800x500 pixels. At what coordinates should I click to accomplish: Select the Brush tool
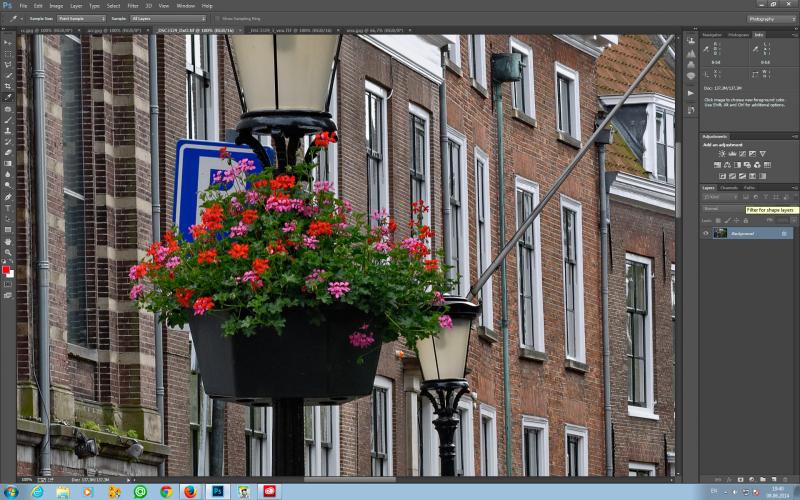pos(8,120)
